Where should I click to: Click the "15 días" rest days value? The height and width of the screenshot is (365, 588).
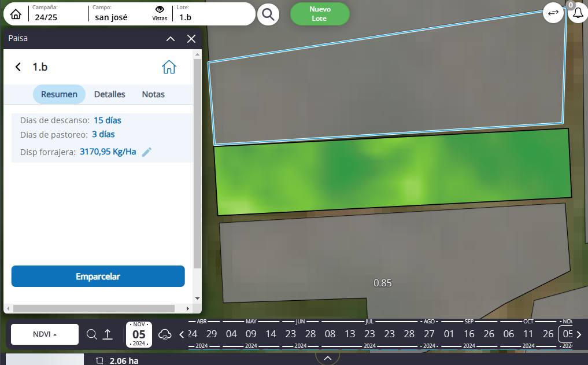[x=107, y=120]
